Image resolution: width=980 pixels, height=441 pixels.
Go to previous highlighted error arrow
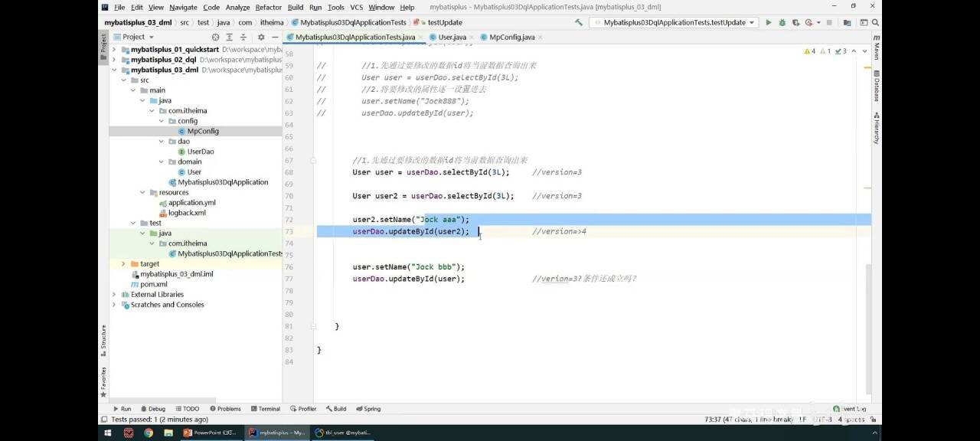coord(854,51)
